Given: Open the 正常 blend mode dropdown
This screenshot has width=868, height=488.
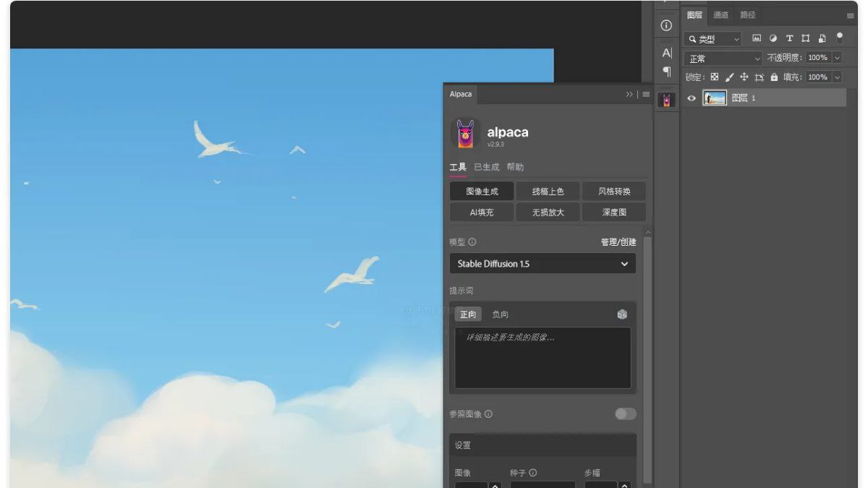Looking at the screenshot, I should coord(723,59).
